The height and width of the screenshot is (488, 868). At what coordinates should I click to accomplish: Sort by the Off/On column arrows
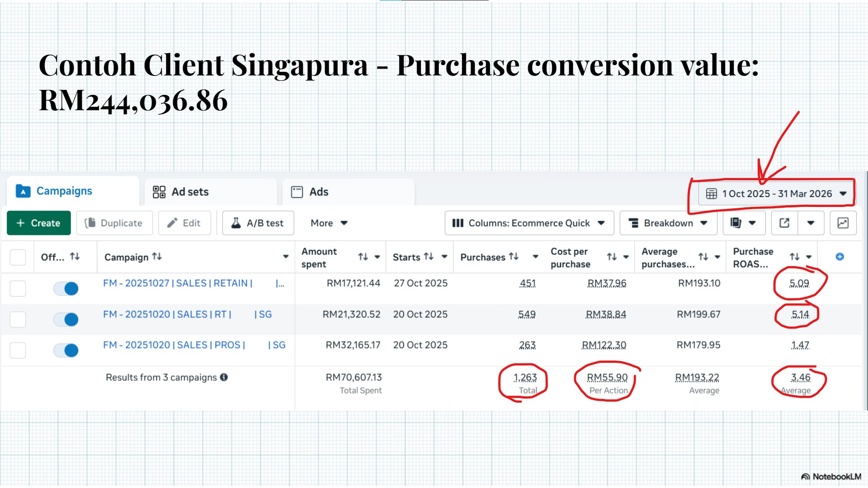75,257
